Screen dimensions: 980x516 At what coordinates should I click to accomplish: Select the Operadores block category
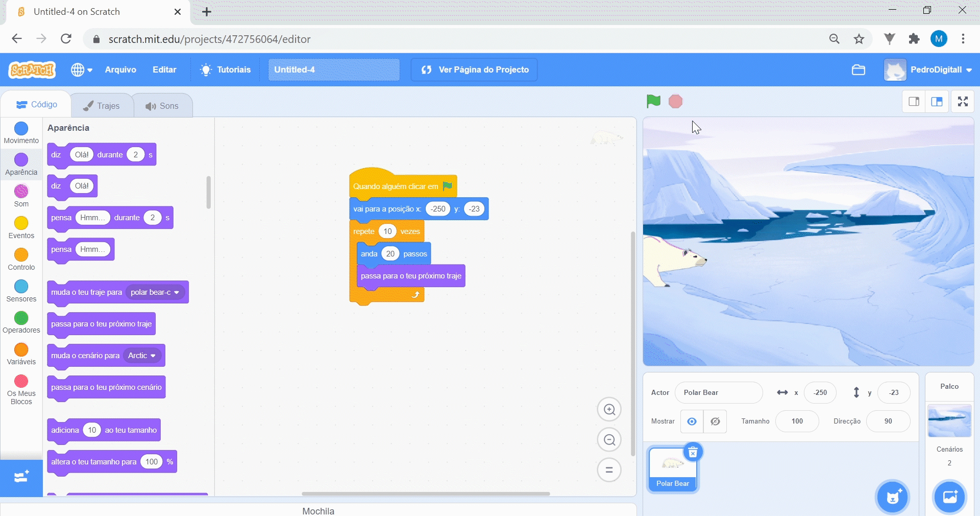point(21,323)
